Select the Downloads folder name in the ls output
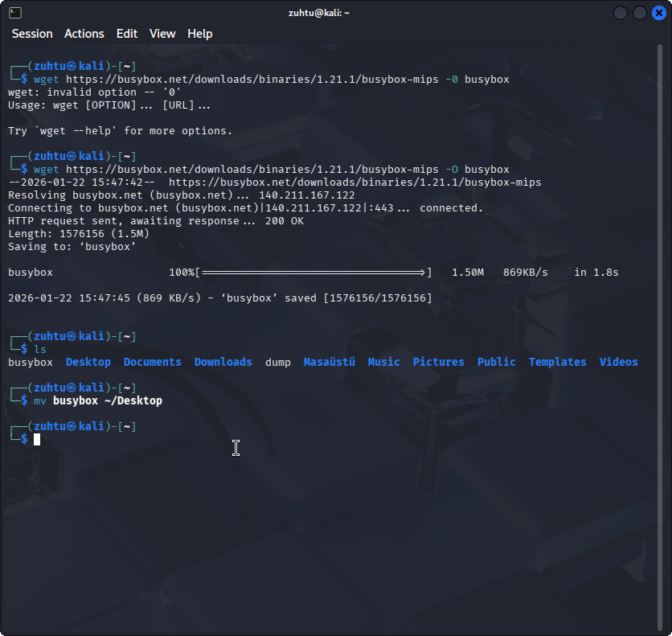Image resolution: width=672 pixels, height=636 pixels. (x=223, y=362)
